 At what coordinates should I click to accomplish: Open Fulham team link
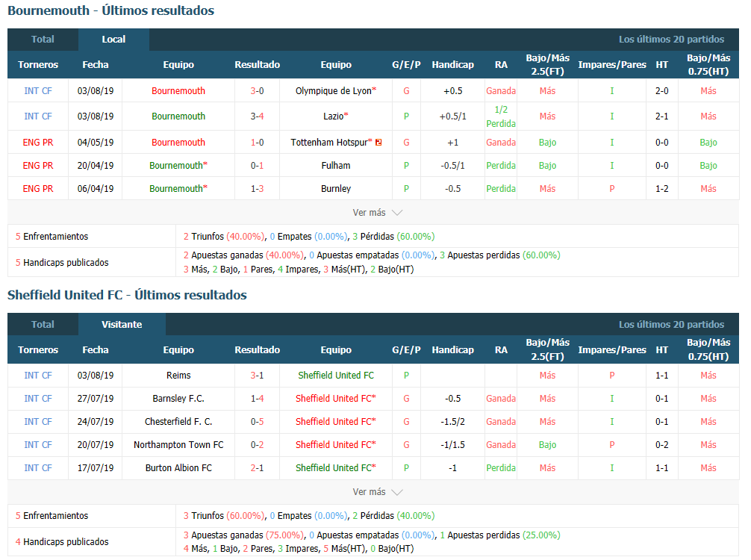[336, 165]
